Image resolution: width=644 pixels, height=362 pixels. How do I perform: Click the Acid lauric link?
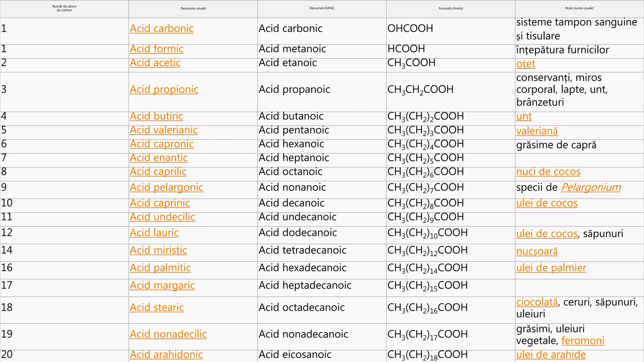(x=154, y=233)
